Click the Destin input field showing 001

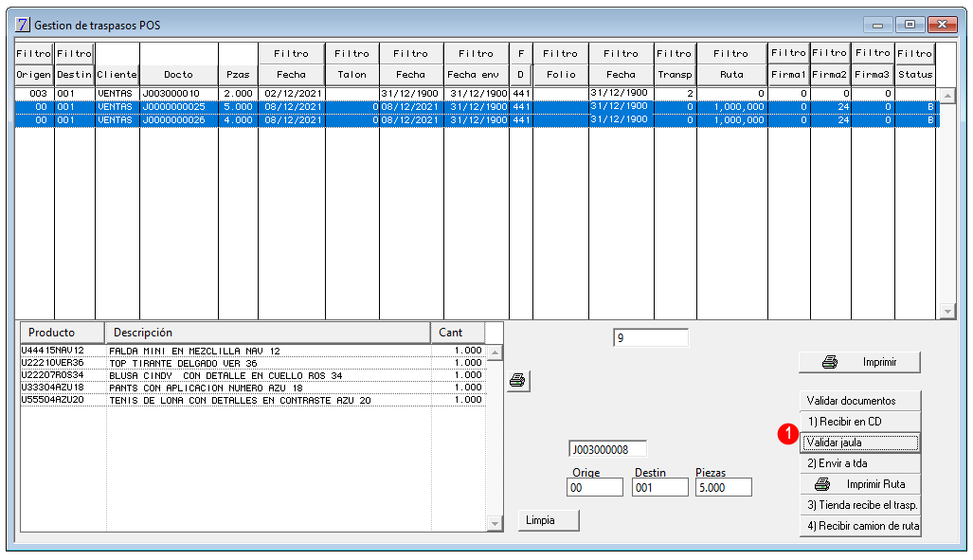point(660,487)
